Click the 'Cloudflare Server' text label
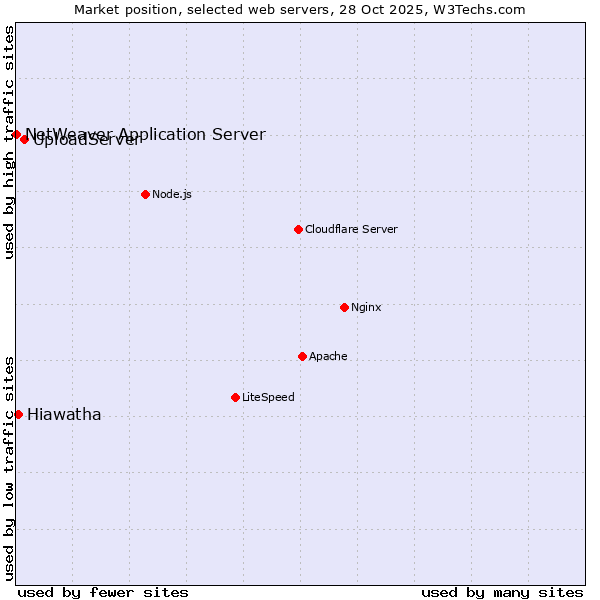This screenshot has width=600, height=600. point(351,229)
